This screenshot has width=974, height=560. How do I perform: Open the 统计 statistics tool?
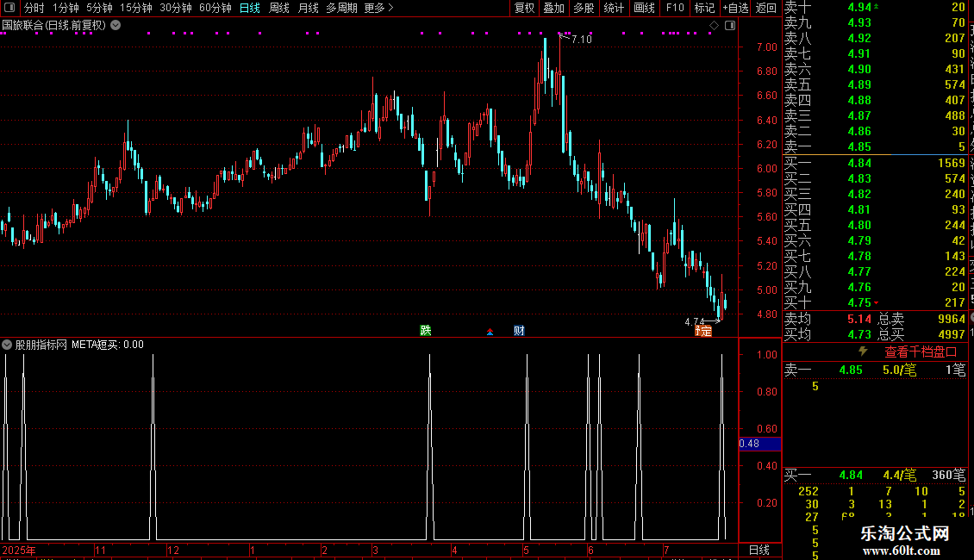click(614, 8)
